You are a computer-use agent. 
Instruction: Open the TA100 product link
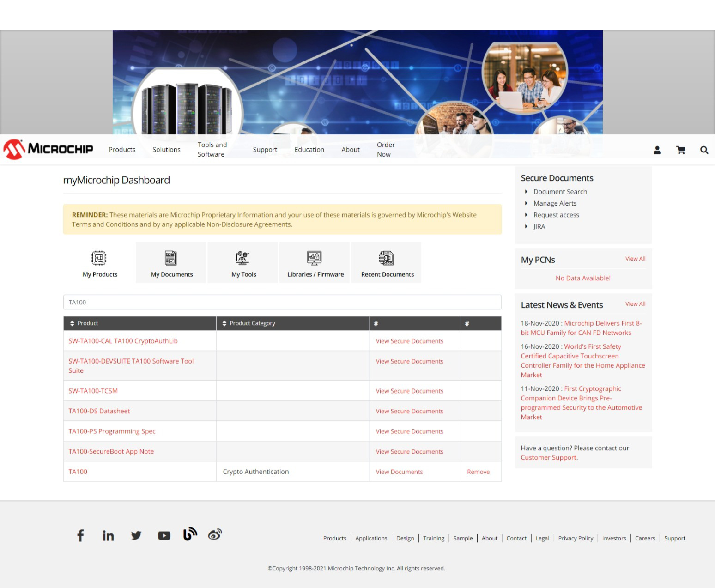pos(78,472)
